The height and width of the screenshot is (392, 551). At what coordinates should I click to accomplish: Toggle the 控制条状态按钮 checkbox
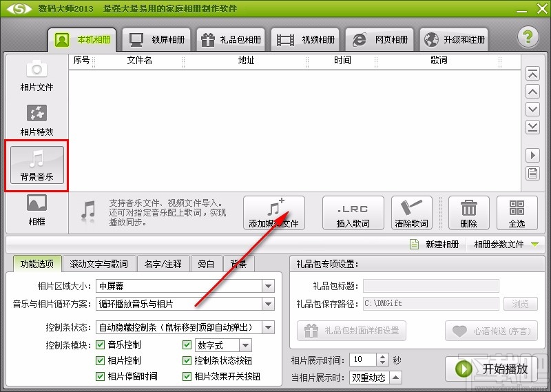[x=187, y=360]
